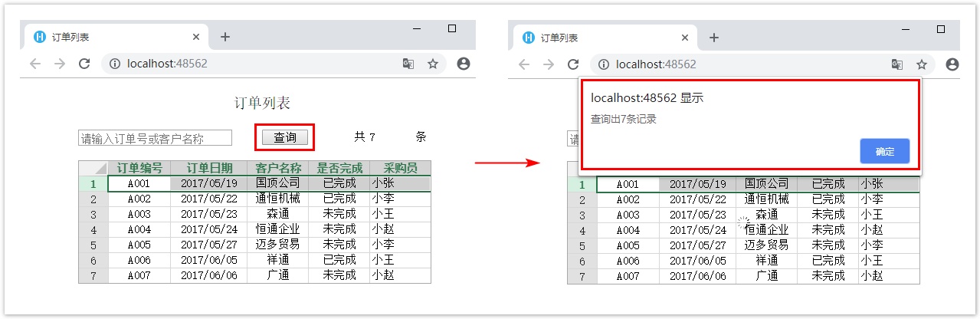
Task: Select 订单列表 tab in right browser
Action: point(605,38)
